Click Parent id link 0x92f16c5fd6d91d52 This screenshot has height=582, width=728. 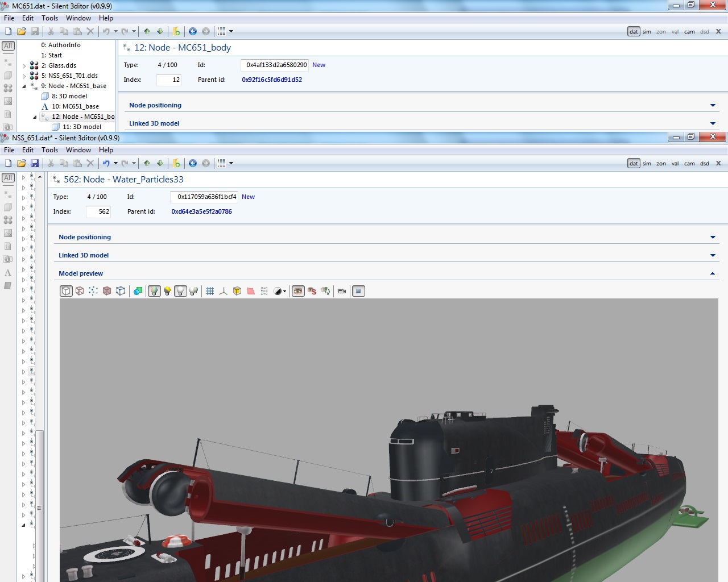(272, 80)
